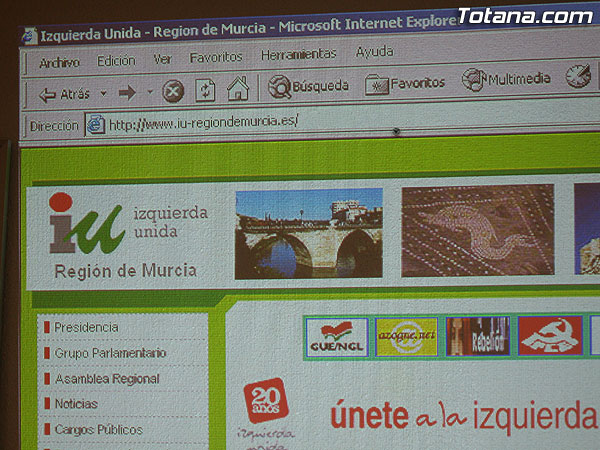Image resolution: width=600 pixels, height=450 pixels.
Task: Open the Favoritos toolbar button
Action: [x=404, y=84]
